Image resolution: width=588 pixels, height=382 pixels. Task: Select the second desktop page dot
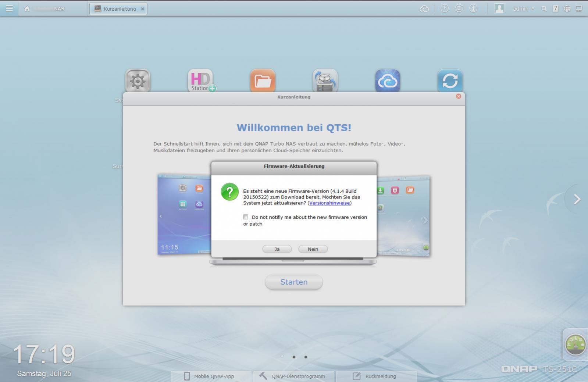(294, 357)
